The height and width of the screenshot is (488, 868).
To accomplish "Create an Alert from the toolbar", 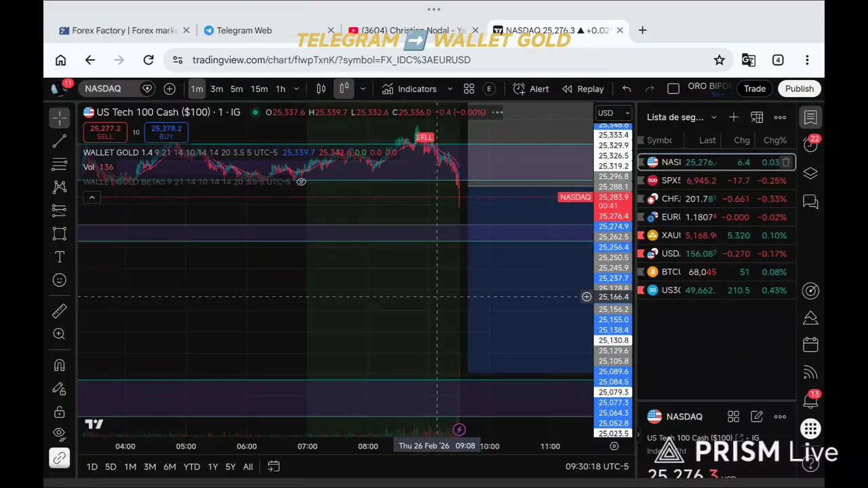I will pos(531,89).
